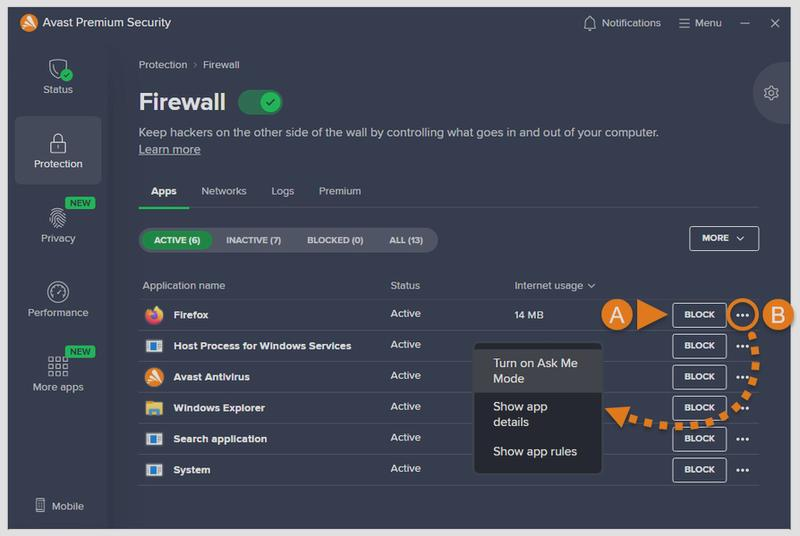Go to Protection breadcrumb

[163, 65]
